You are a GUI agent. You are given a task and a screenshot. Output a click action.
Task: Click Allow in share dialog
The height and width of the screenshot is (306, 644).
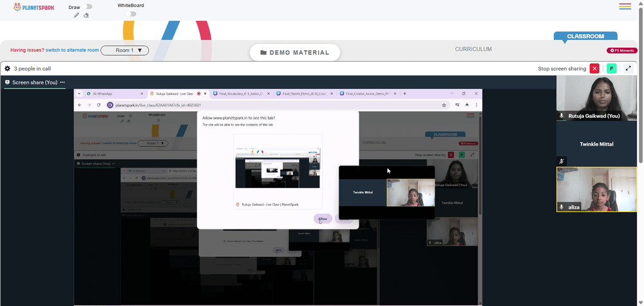pos(323,219)
